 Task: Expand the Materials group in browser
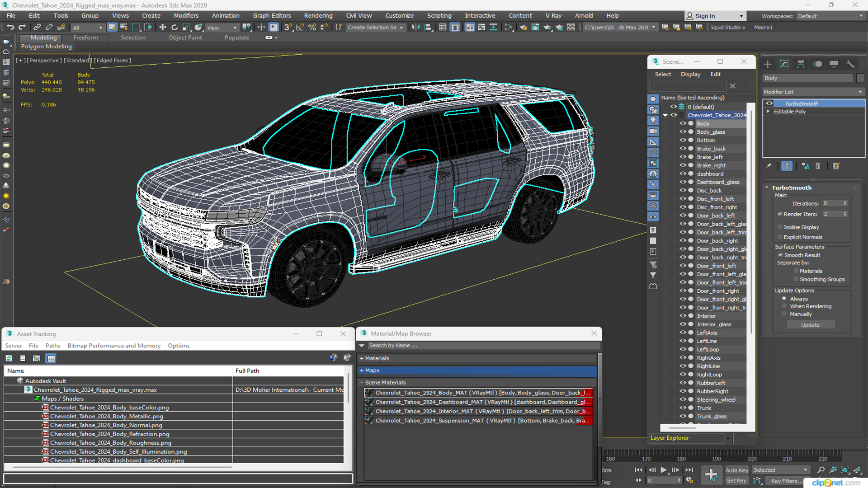[362, 358]
